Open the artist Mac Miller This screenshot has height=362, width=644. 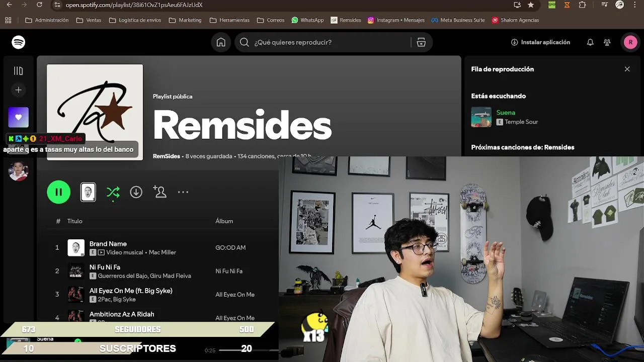coord(163,252)
